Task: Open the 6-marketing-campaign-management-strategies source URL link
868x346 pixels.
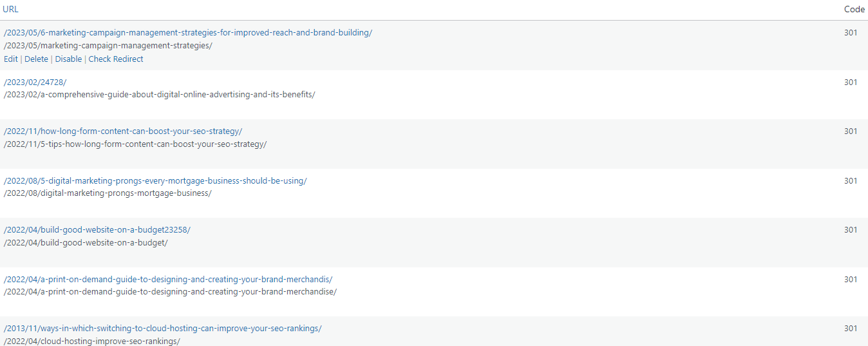Action: (x=187, y=33)
